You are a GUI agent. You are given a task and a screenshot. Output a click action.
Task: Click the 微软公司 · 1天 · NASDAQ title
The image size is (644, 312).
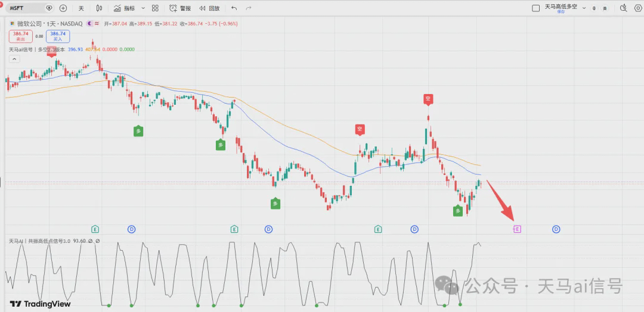pyautogui.click(x=48, y=24)
